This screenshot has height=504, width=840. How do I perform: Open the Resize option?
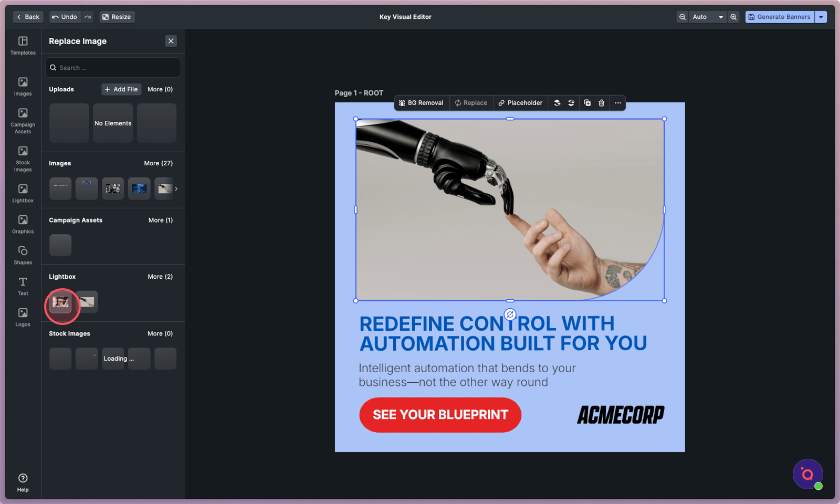117,17
